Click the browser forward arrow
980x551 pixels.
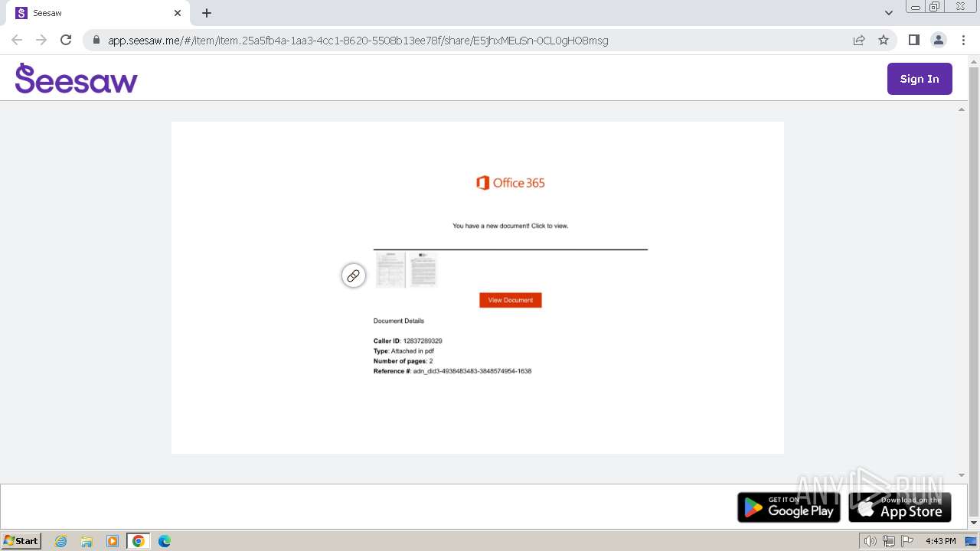(41, 40)
